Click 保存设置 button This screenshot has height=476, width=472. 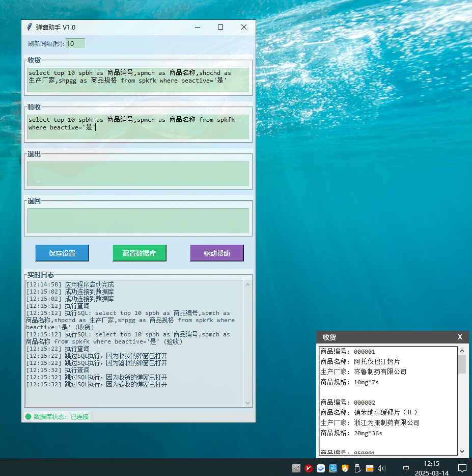click(x=62, y=253)
